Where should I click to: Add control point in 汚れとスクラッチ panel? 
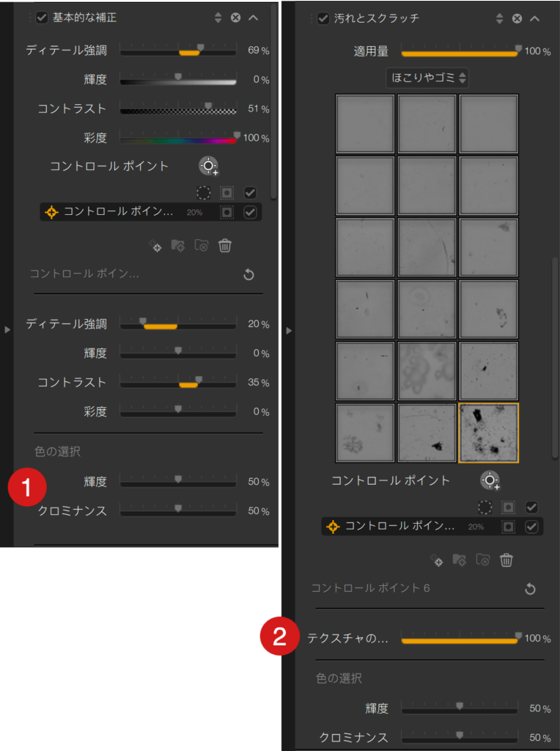coord(490,480)
